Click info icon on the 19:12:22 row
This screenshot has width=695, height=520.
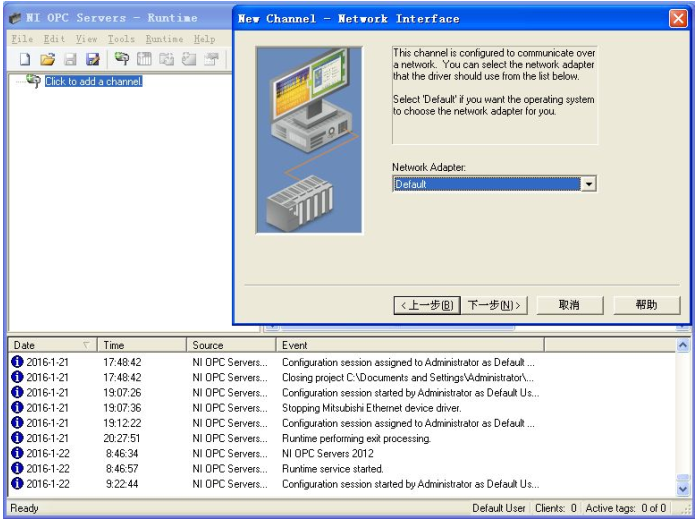pyautogui.click(x=17, y=422)
